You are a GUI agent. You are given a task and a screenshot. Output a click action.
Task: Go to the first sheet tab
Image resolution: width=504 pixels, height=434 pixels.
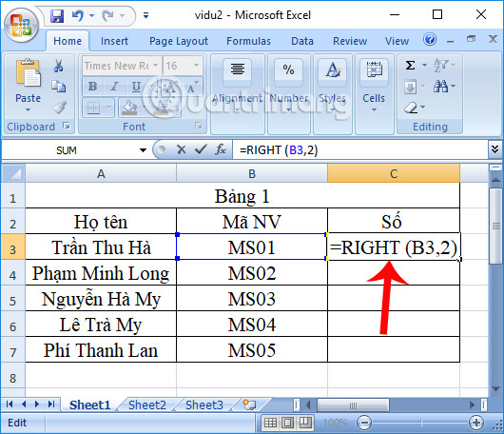[x=9, y=404]
